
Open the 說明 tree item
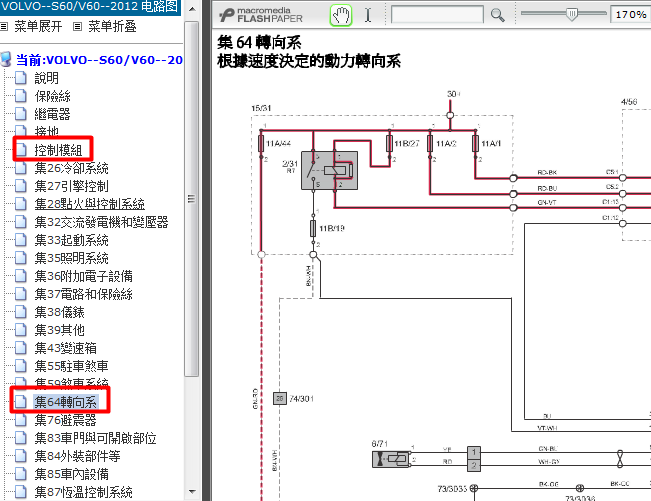coord(46,78)
